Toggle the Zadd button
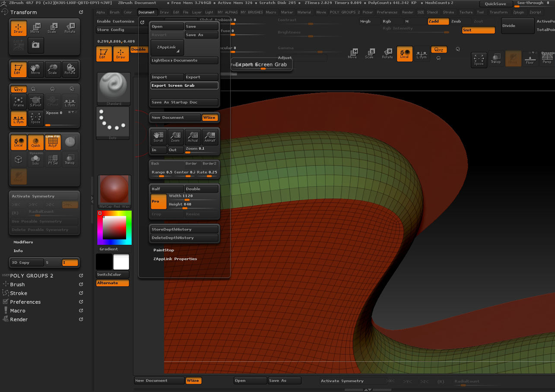Screen dimensions: 555x392 (438, 21)
